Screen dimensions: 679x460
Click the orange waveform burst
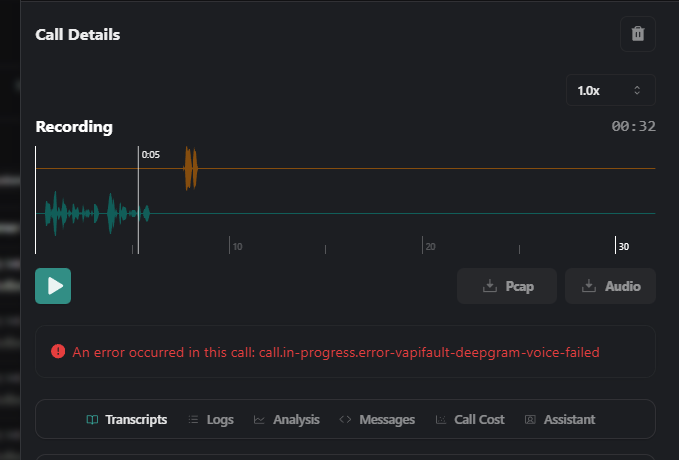pyautogui.click(x=191, y=169)
